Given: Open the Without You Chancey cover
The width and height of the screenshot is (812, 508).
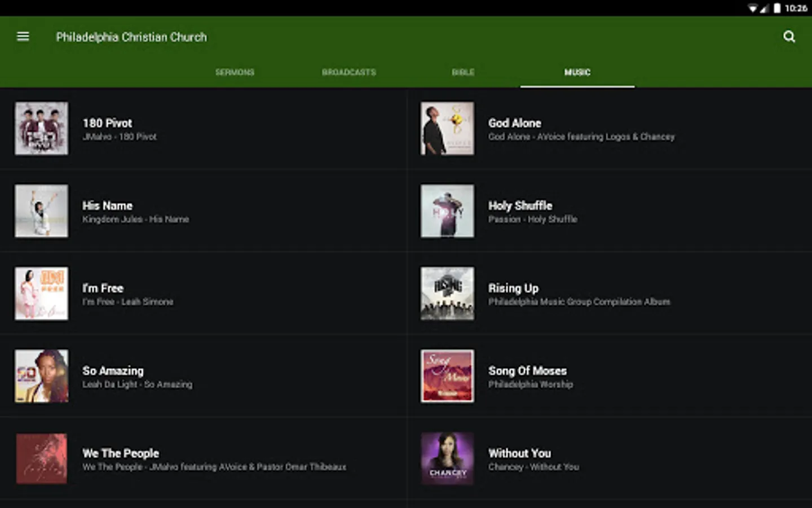Looking at the screenshot, I should tap(447, 458).
